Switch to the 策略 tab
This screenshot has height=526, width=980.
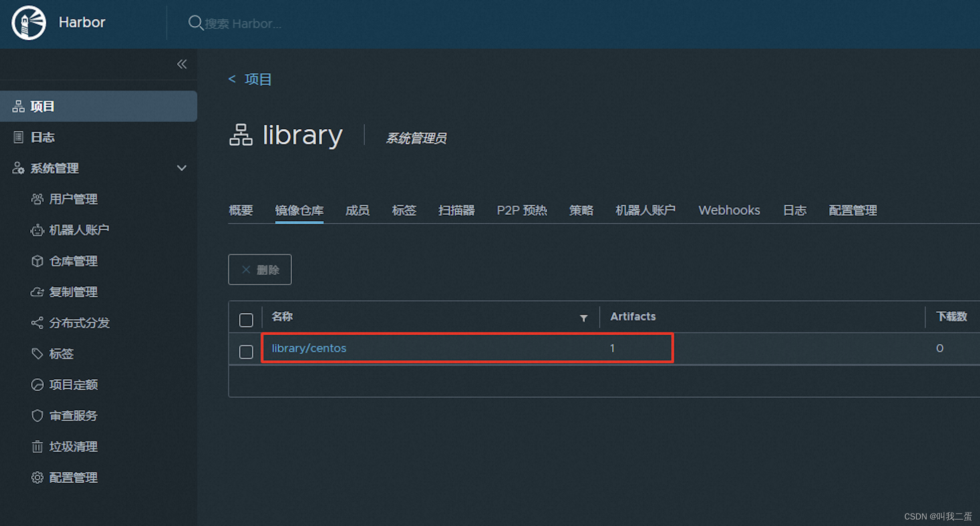pyautogui.click(x=581, y=210)
